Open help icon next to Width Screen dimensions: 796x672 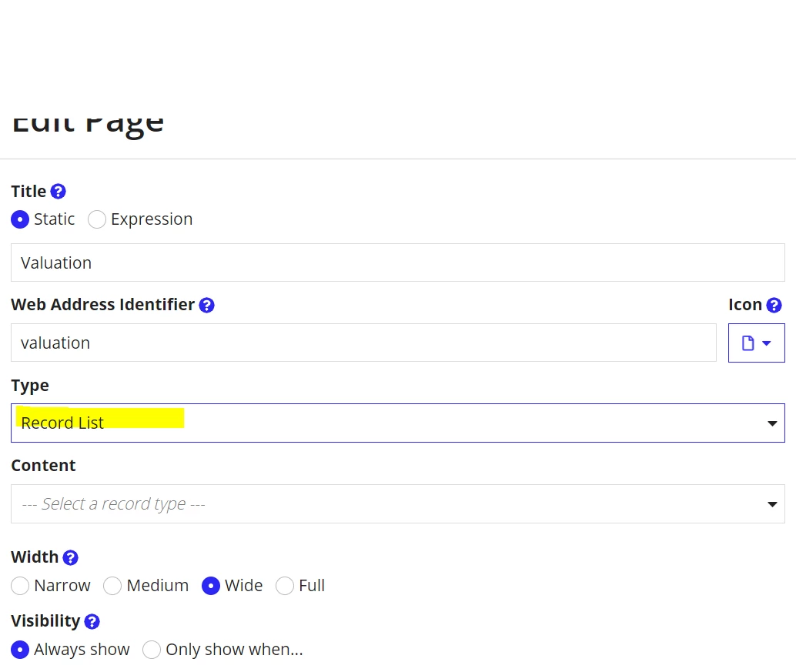pyautogui.click(x=71, y=558)
